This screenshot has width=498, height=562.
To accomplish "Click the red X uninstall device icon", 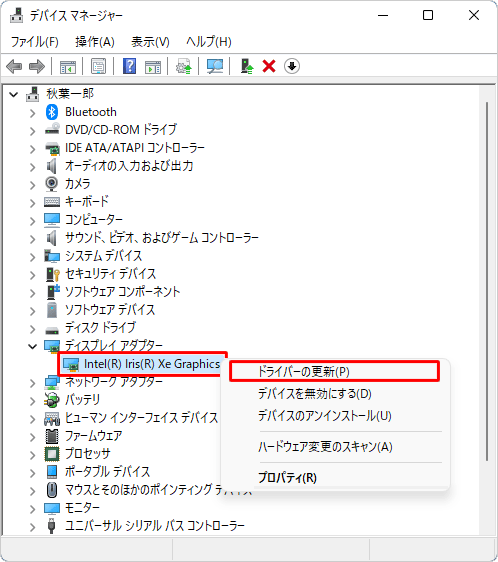I will pyautogui.click(x=269, y=66).
